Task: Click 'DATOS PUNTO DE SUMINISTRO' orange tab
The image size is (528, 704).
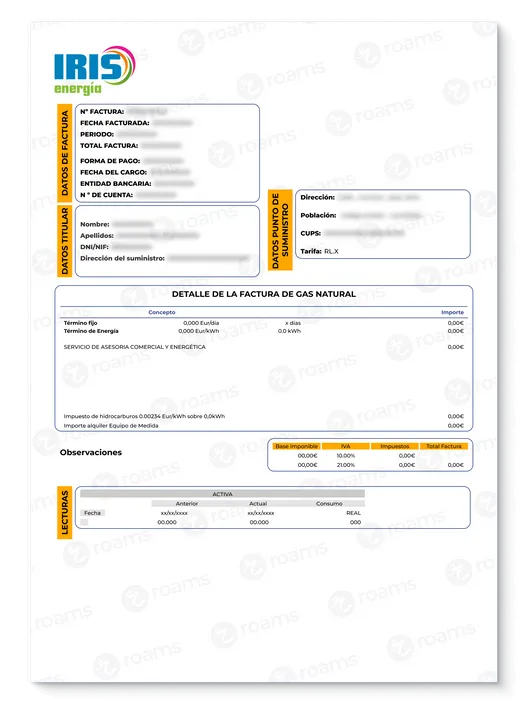Action: point(280,230)
